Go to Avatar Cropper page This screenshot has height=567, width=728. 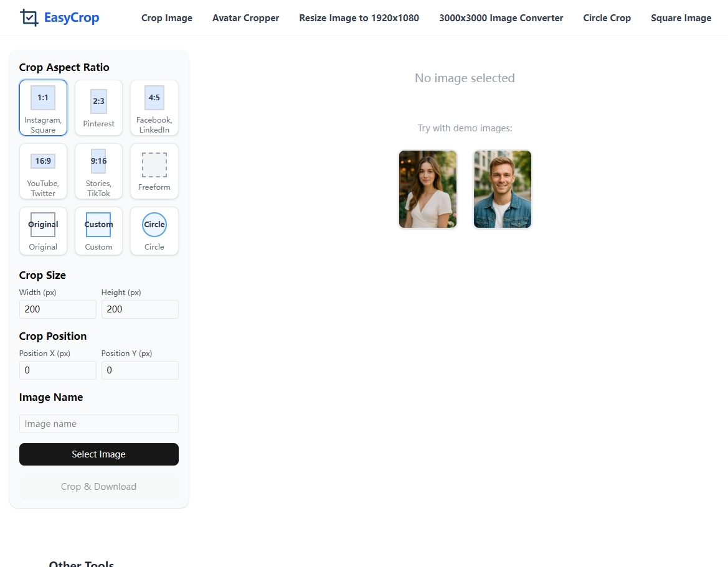point(245,18)
